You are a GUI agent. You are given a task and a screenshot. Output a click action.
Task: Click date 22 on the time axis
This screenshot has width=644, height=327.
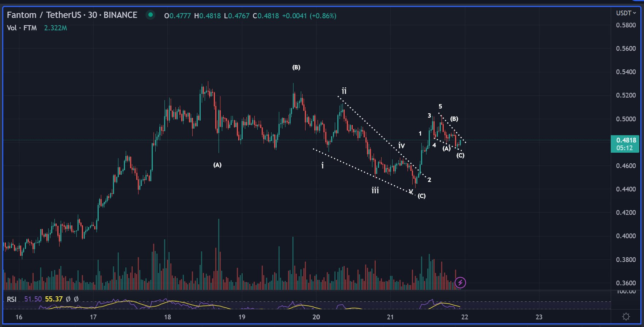[465, 317]
